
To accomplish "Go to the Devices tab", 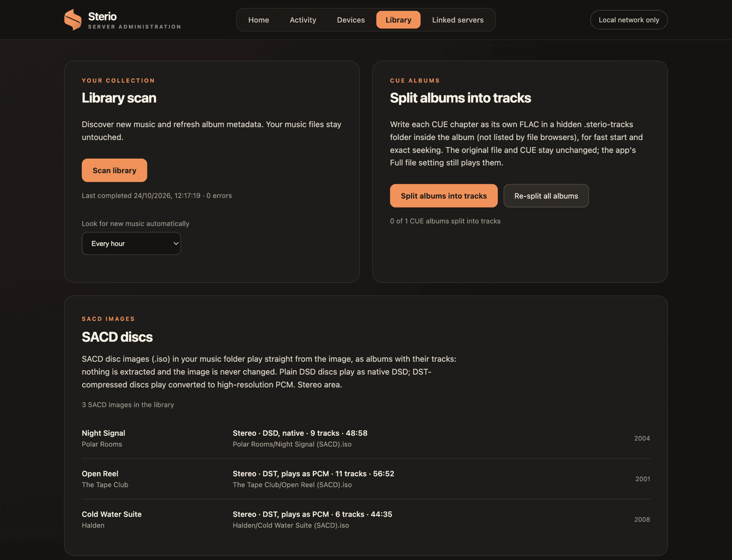I will pos(351,20).
